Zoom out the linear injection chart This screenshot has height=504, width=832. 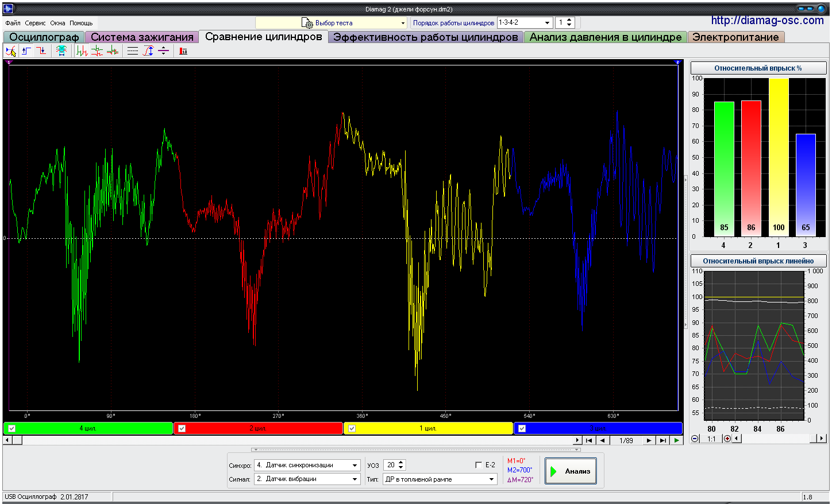pyautogui.click(x=695, y=439)
